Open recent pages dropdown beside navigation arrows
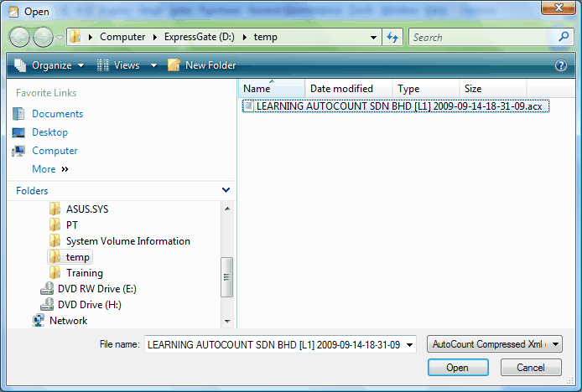 60,37
